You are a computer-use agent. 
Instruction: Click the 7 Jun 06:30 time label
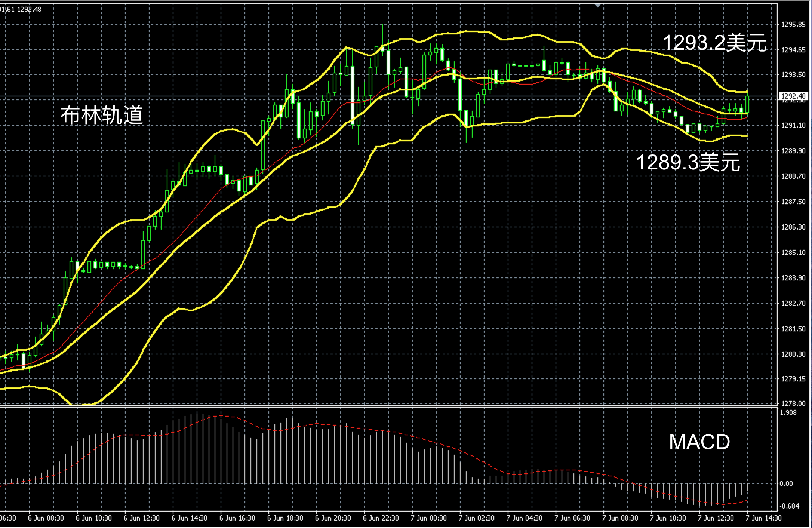pos(572,518)
